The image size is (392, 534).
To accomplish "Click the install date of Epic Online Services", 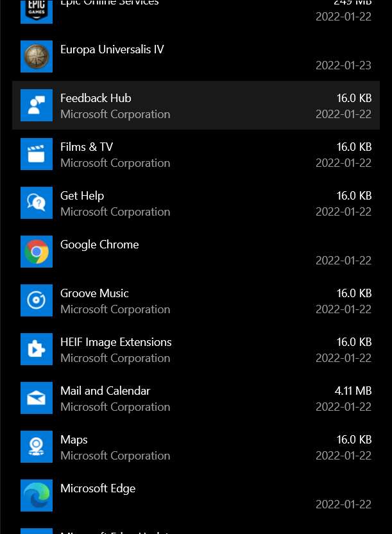I will point(343,17).
